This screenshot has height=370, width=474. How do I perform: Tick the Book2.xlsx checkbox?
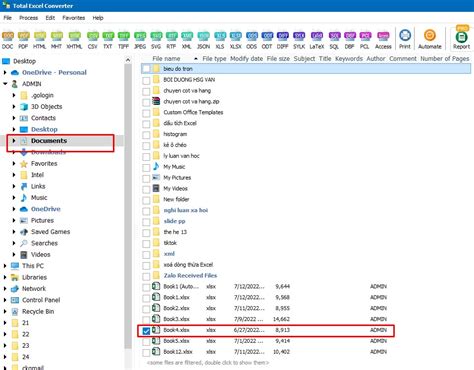click(146, 309)
